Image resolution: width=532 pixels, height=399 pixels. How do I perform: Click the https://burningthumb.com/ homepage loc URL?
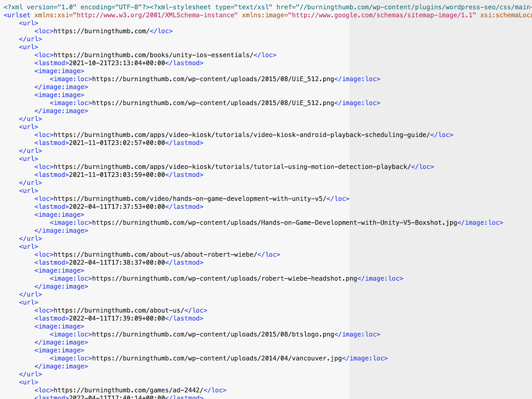pos(101,31)
